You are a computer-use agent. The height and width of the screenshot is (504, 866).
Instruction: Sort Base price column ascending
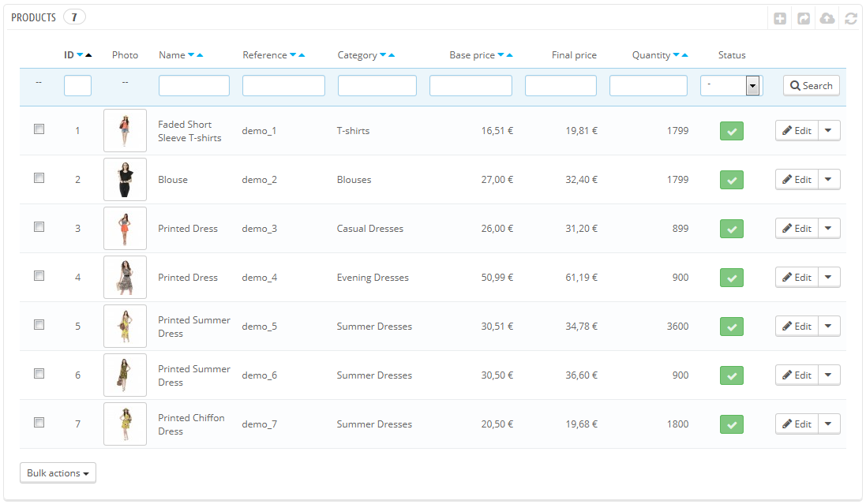pyautogui.click(x=510, y=54)
